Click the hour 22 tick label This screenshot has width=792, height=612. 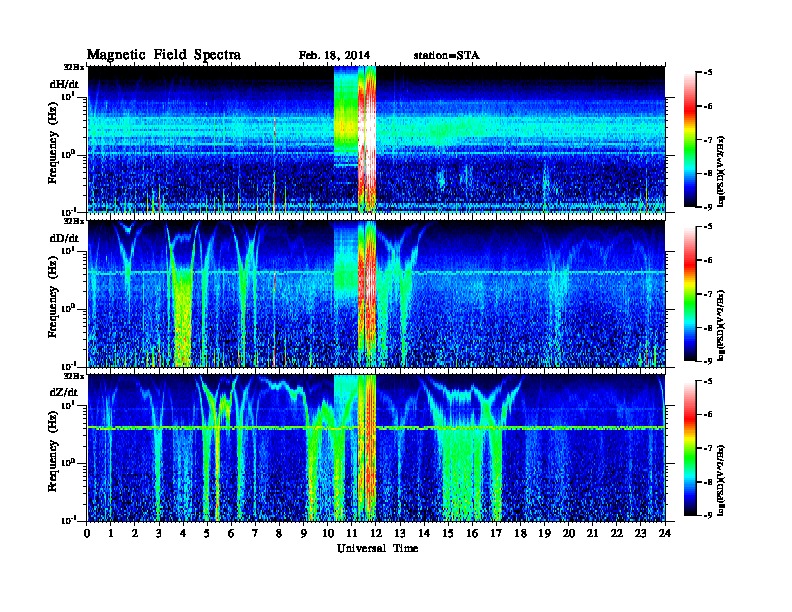[617, 533]
